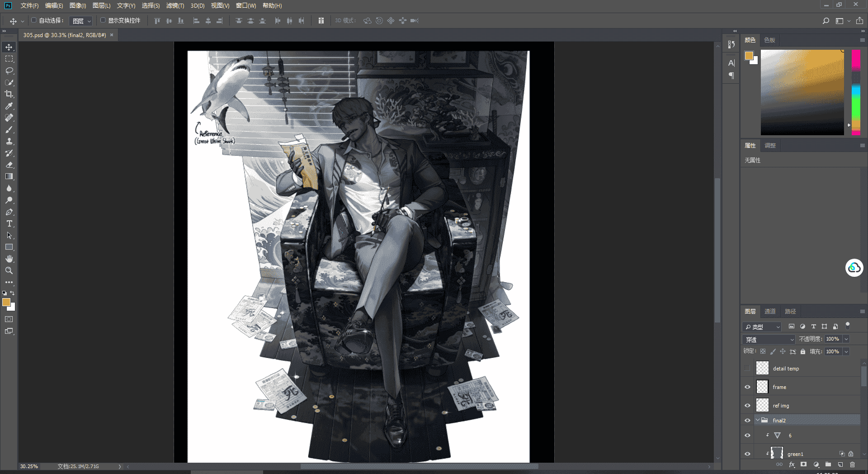Activate the Crop tool

pyautogui.click(x=9, y=94)
